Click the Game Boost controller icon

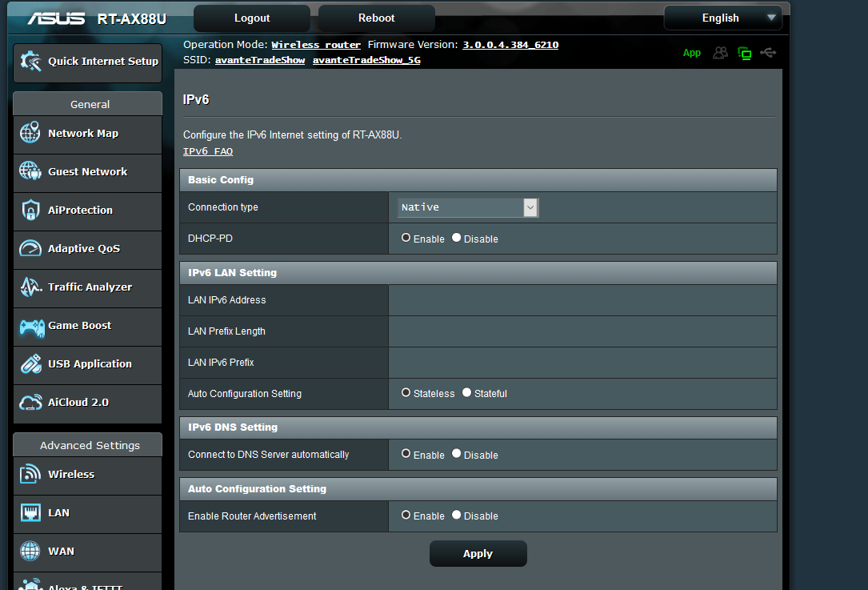[x=31, y=327]
